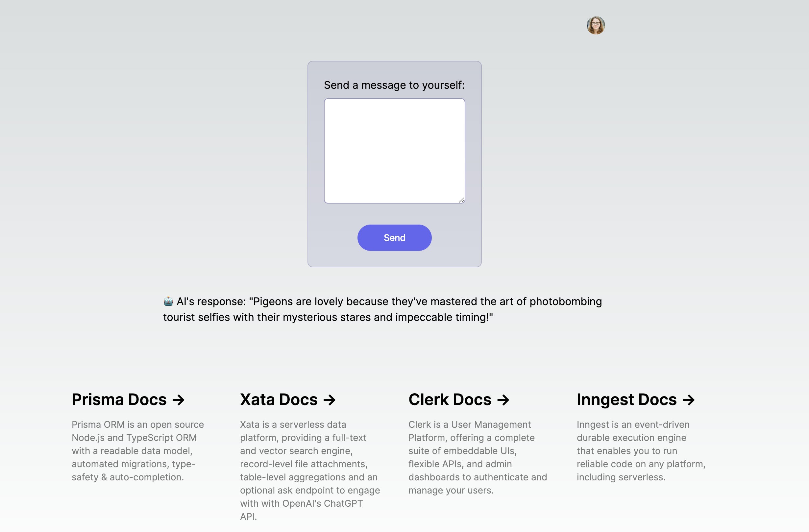Open the Clerk Docs heading link
This screenshot has width=809, height=532.
point(450,399)
